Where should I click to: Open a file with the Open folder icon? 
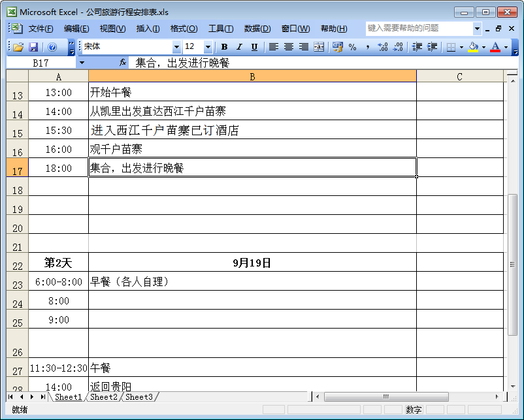coord(18,47)
